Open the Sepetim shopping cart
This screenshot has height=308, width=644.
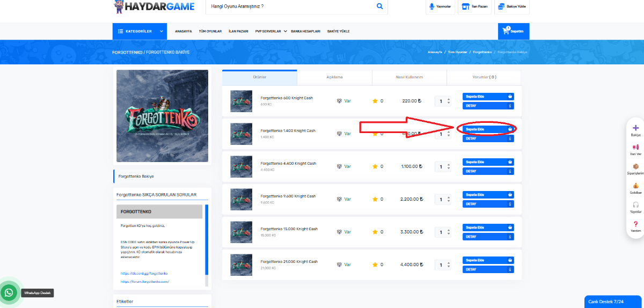pyautogui.click(x=513, y=31)
